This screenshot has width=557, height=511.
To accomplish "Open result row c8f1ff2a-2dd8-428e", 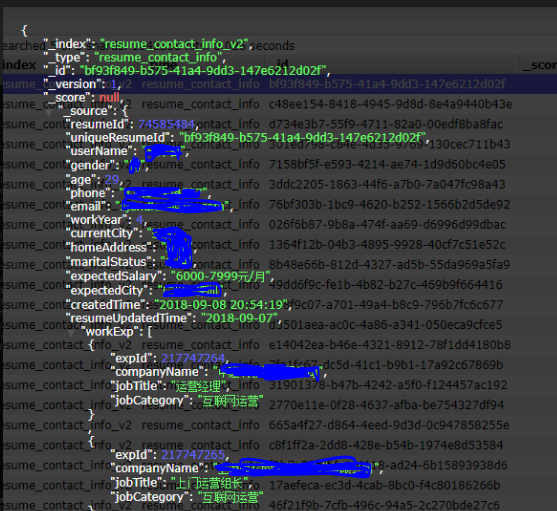I will [280, 445].
